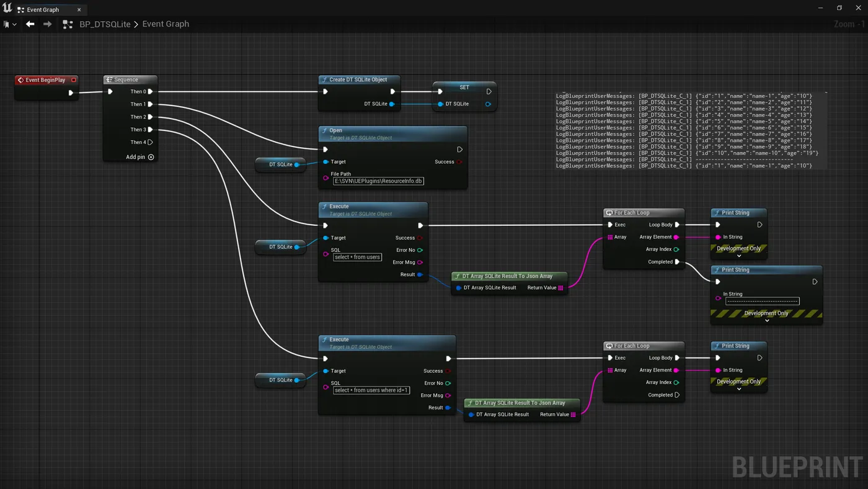Expand the bottom Print String node chevron

coord(739,389)
